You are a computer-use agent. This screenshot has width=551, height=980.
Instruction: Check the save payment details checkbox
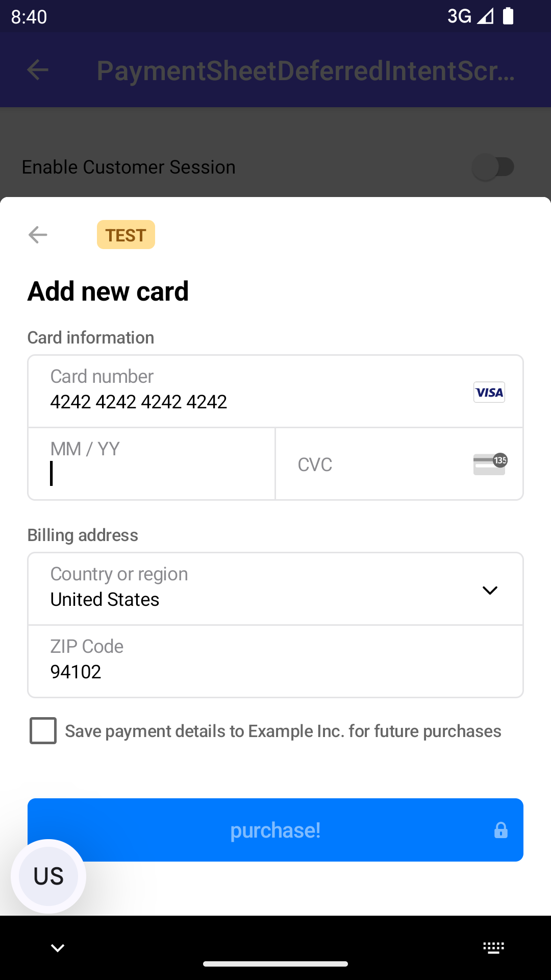click(x=43, y=730)
